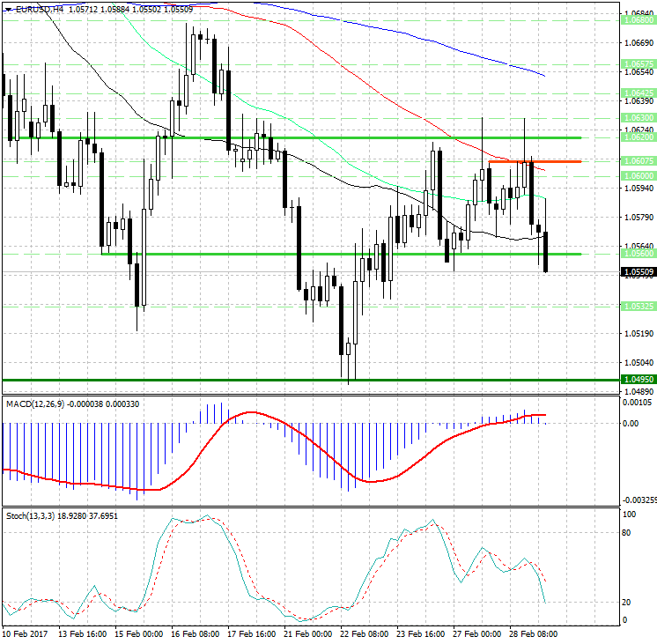
Task: Click the 1.05790 price axis value
Action: [639, 218]
